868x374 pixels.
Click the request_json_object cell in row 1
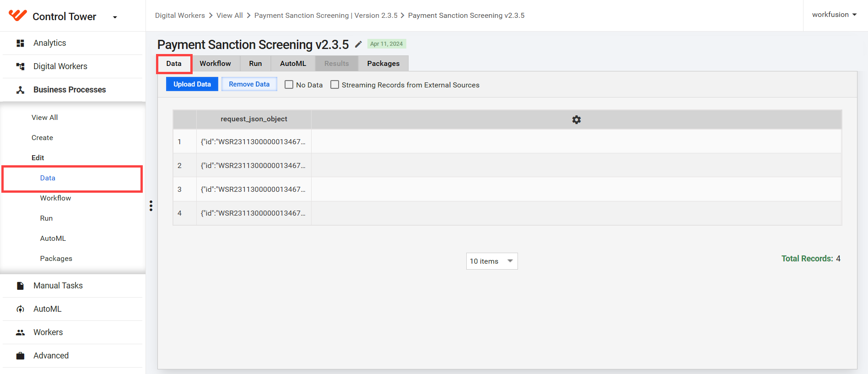click(254, 141)
